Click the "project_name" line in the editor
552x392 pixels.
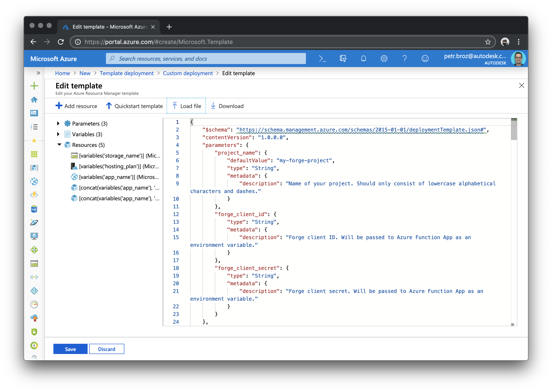tap(241, 153)
